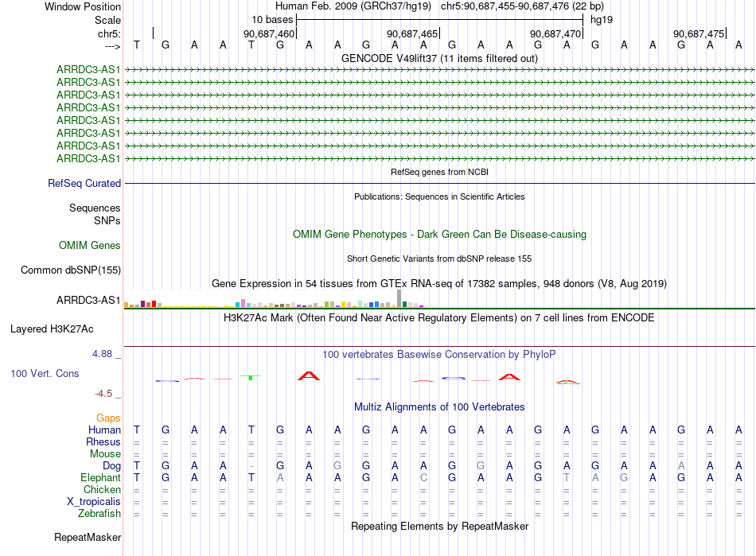
Task: Click the RepeatMasker track label
Action: tap(88, 537)
